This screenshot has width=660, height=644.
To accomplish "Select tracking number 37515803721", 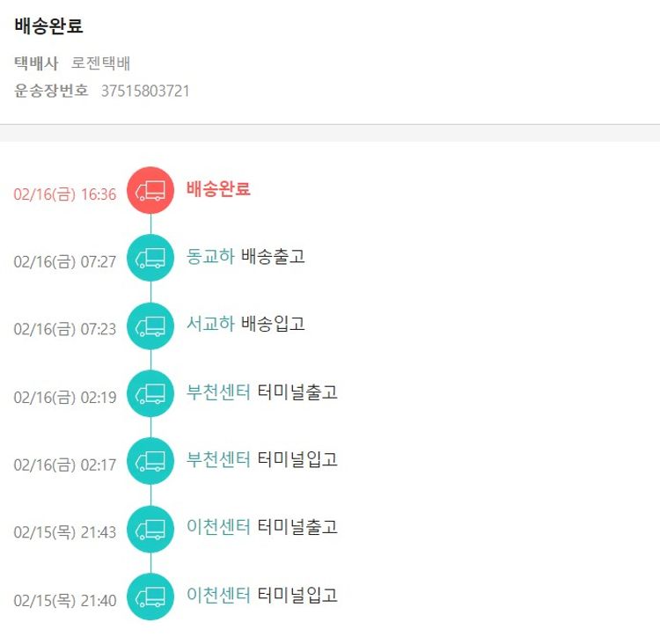I will click(x=145, y=91).
